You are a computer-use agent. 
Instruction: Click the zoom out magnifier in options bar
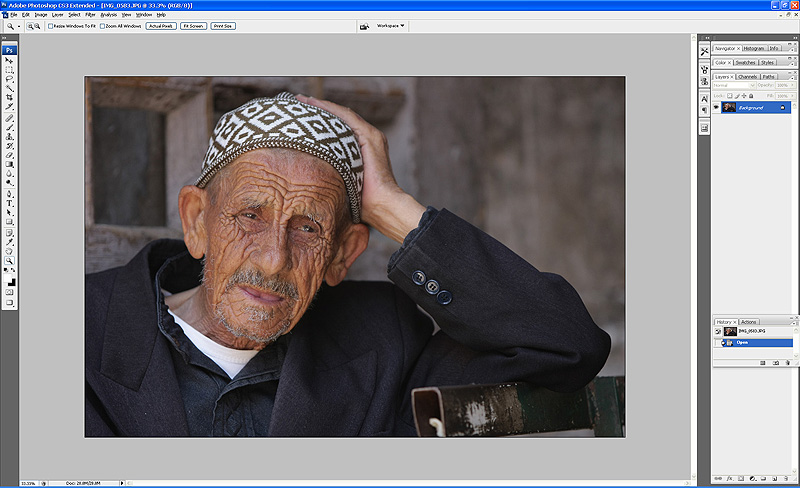[x=35, y=26]
